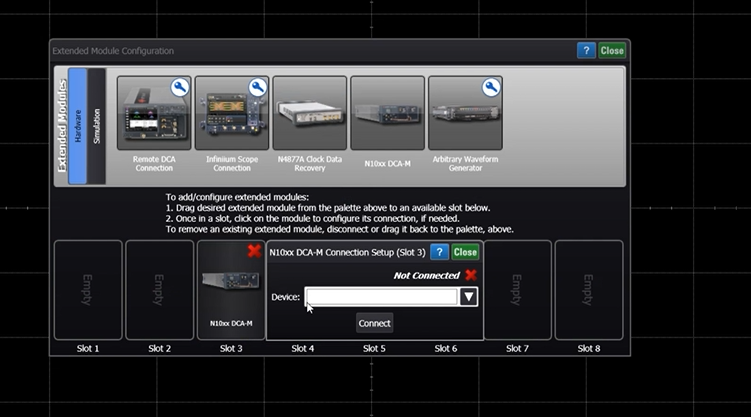
Task: Close the Extended Module Configuration dialog
Action: tap(612, 50)
